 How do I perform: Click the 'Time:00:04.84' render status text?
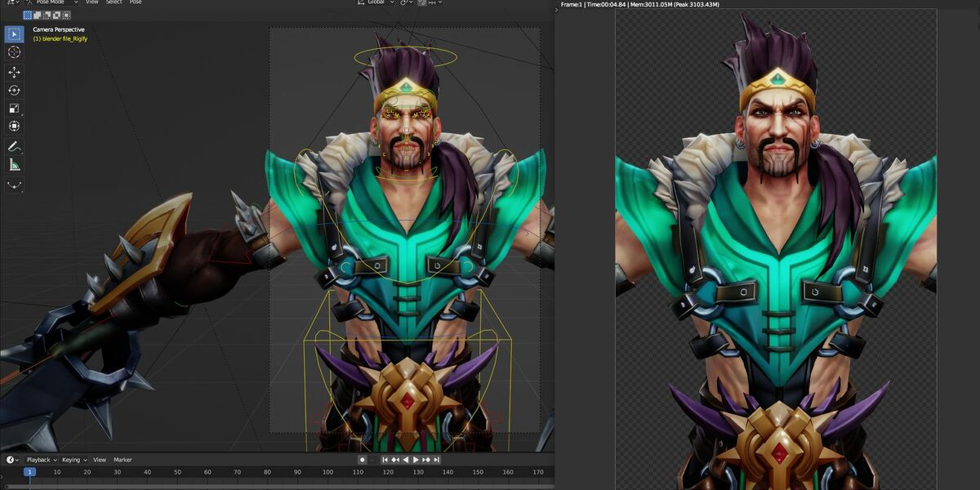[607, 5]
